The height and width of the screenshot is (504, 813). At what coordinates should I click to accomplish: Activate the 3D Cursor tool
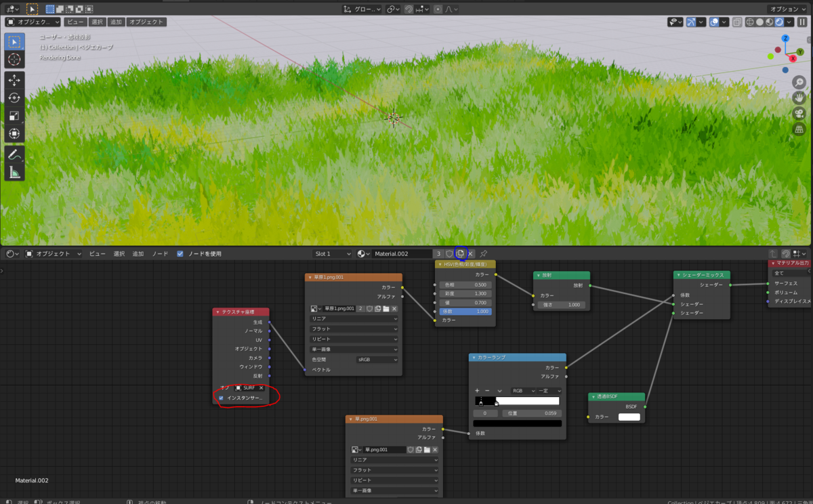click(x=14, y=60)
